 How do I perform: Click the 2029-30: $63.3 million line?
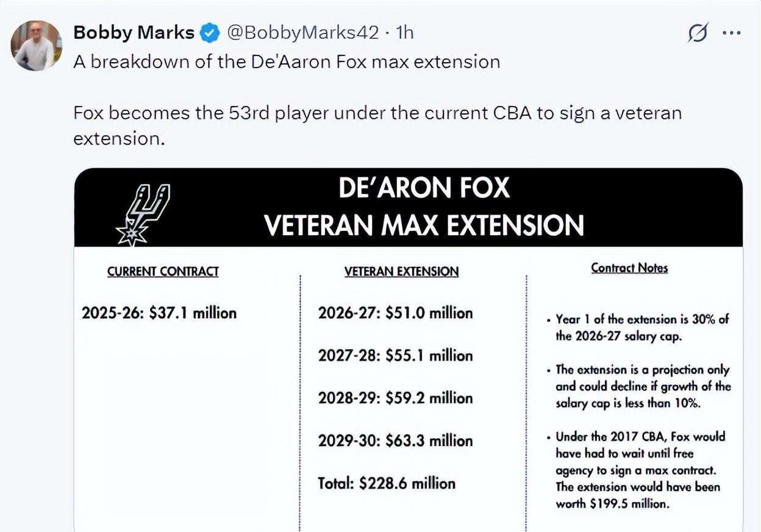[x=395, y=441]
